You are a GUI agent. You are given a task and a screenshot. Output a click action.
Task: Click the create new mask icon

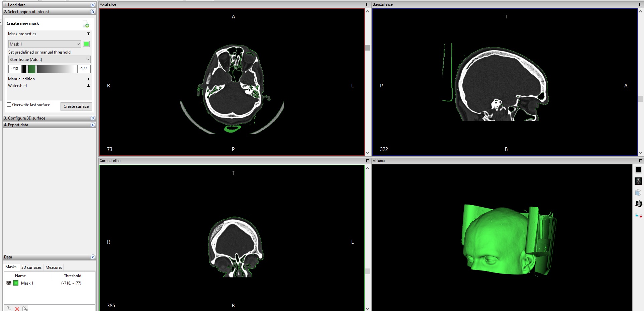(86, 24)
